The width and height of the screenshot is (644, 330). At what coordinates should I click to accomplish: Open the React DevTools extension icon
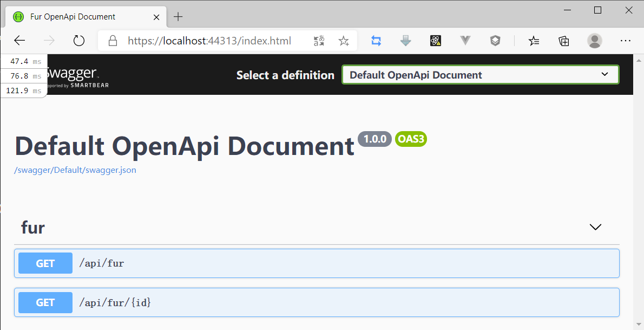[x=436, y=41]
